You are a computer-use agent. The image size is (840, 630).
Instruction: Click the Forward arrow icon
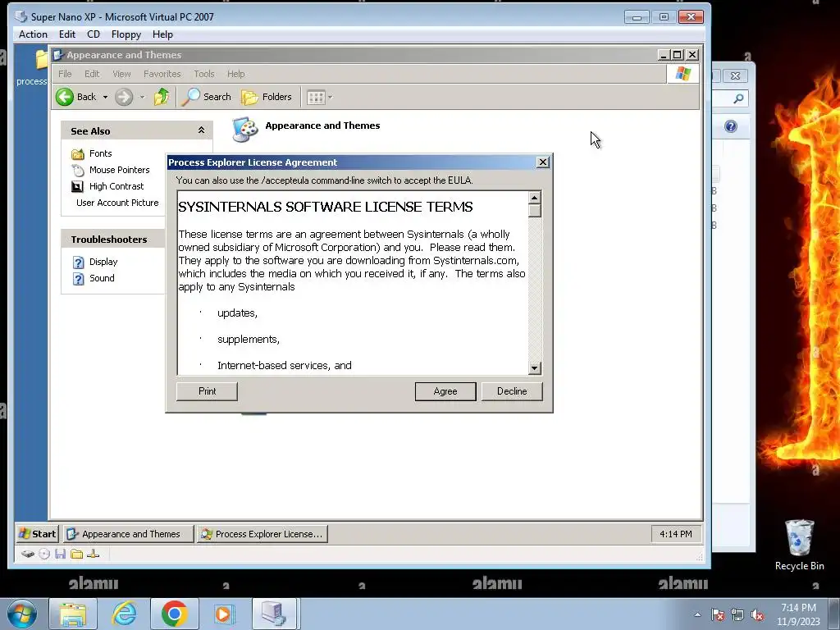(124, 97)
